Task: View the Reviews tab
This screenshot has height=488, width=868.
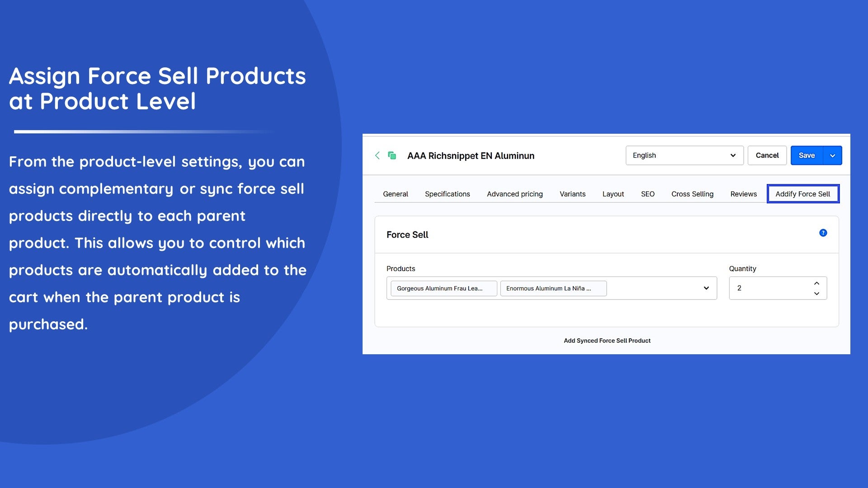Action: point(743,194)
